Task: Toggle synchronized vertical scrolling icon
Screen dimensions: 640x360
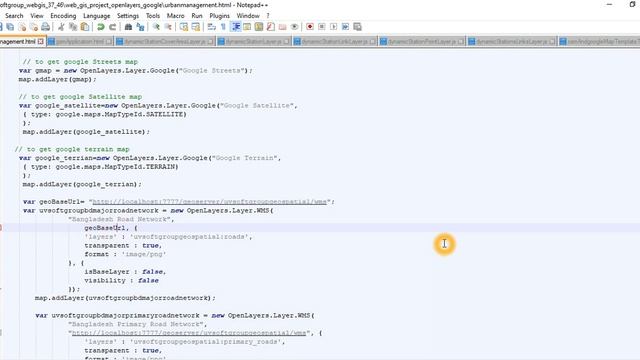Action: click(184, 27)
